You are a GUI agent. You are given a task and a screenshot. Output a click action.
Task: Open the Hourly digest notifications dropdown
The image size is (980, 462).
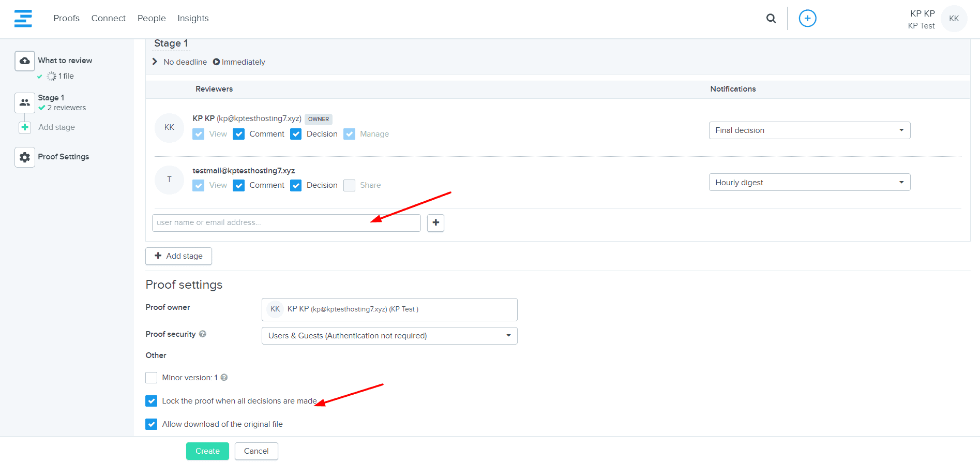809,183
